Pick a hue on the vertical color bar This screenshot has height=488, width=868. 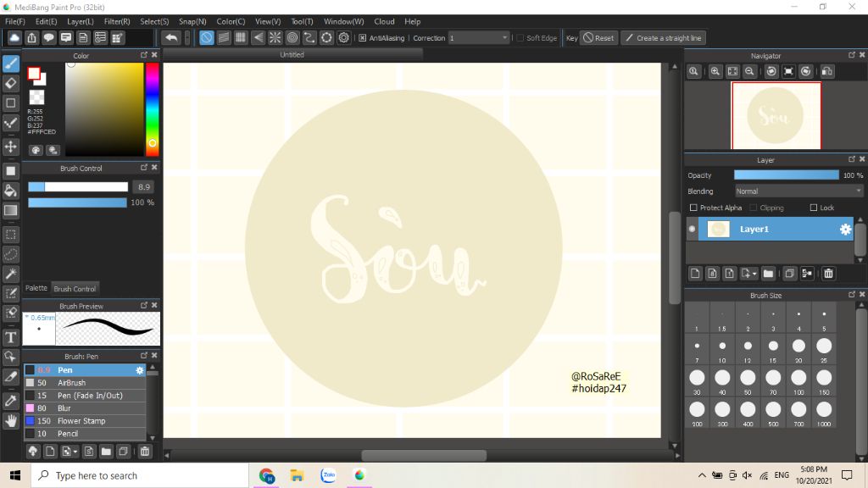[x=153, y=109]
